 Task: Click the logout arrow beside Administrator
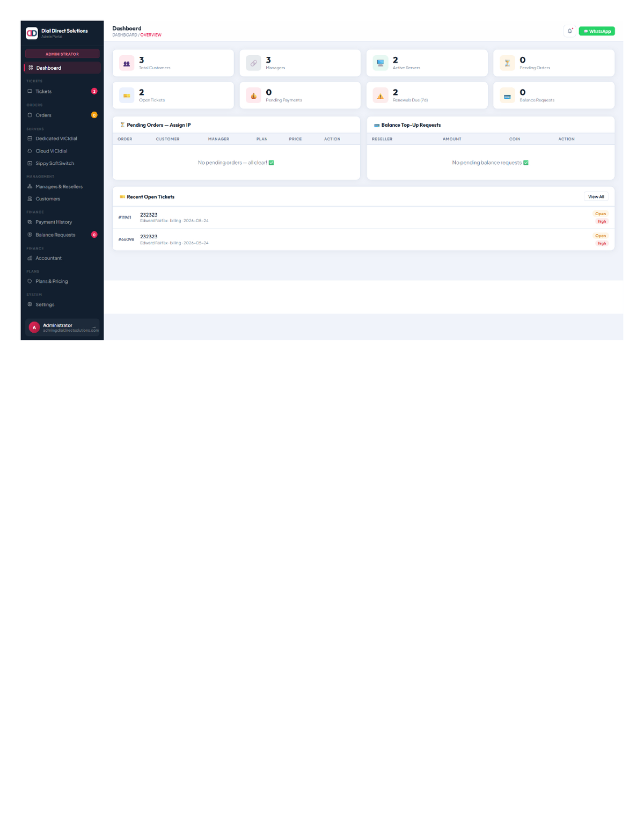coord(94,327)
